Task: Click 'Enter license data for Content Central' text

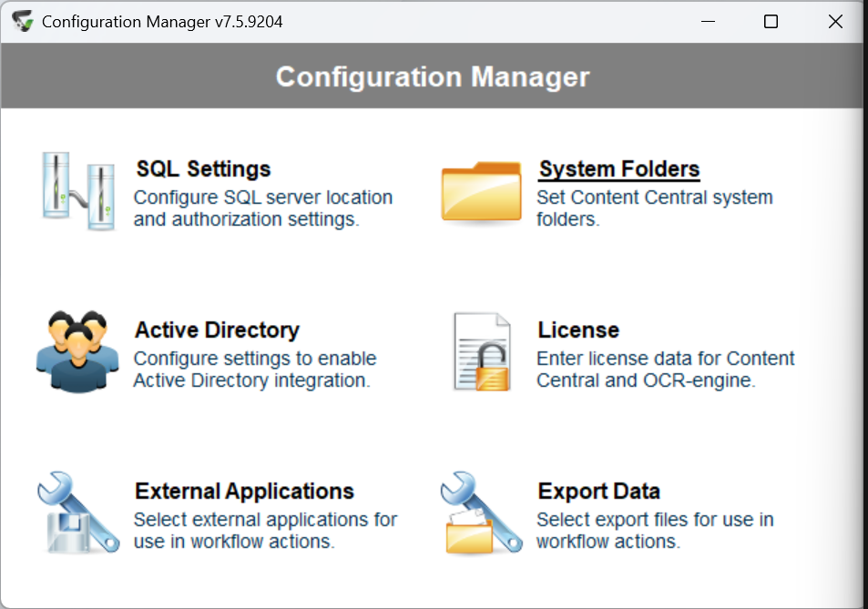Action: click(666, 370)
